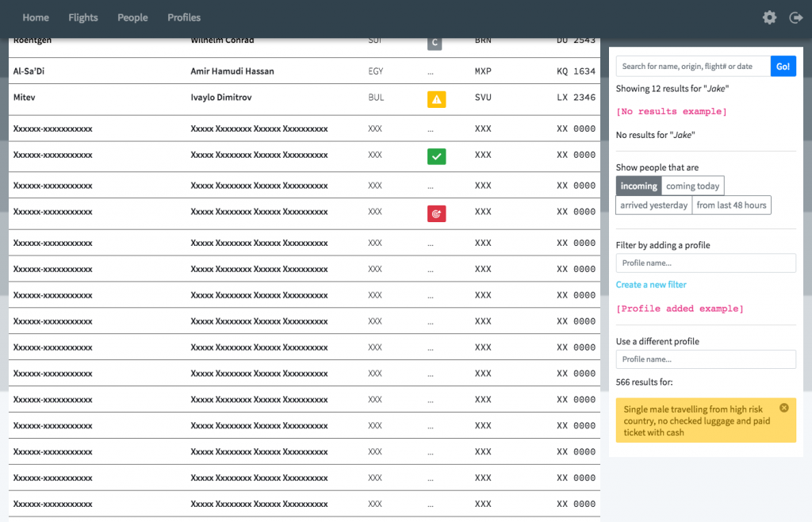The width and height of the screenshot is (812, 522).
Task: Remove the yellow single male profile tag
Action: pos(783,408)
